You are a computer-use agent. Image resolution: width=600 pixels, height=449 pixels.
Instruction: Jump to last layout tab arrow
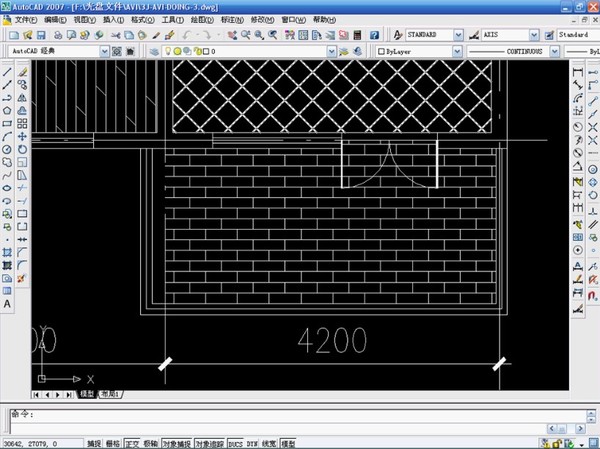click(69, 395)
